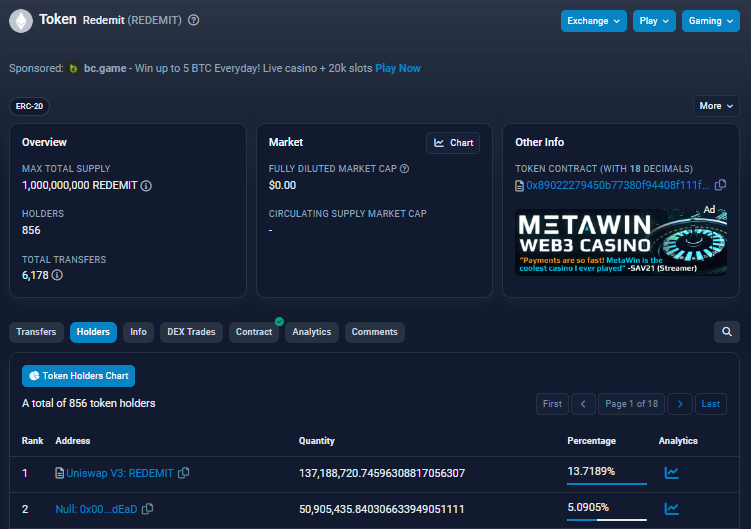Screen dimensions: 751x529
Task: Click the holders count value 856
Action: tap(31, 230)
